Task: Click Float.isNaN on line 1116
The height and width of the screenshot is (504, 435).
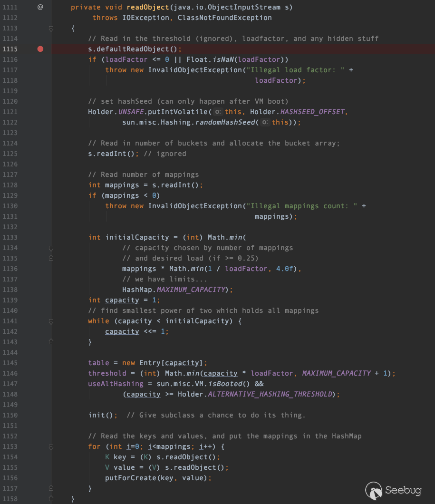Action: pos(211,59)
